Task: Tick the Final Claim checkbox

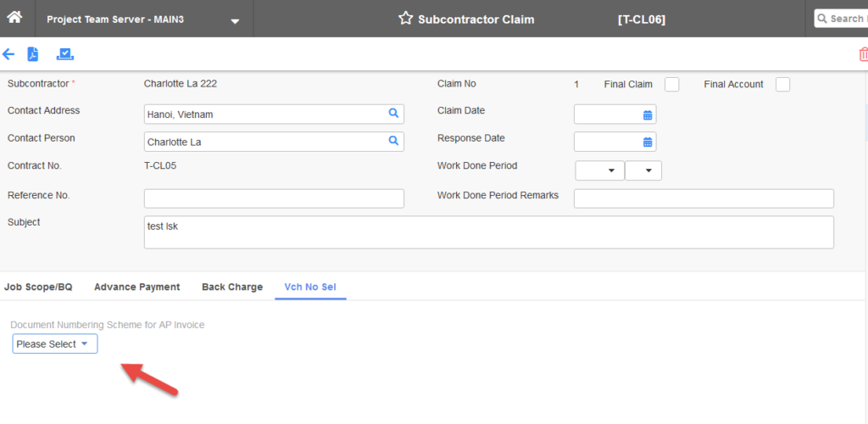Action: [x=671, y=84]
